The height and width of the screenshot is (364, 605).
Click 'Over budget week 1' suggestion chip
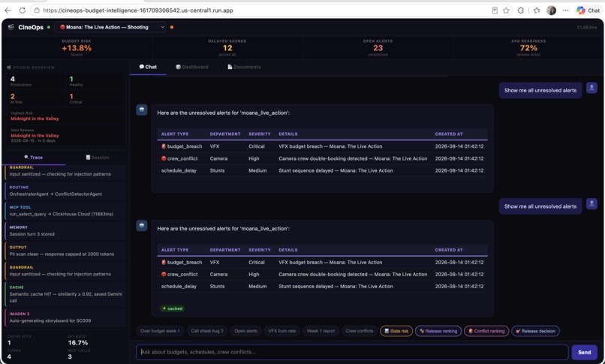160,331
